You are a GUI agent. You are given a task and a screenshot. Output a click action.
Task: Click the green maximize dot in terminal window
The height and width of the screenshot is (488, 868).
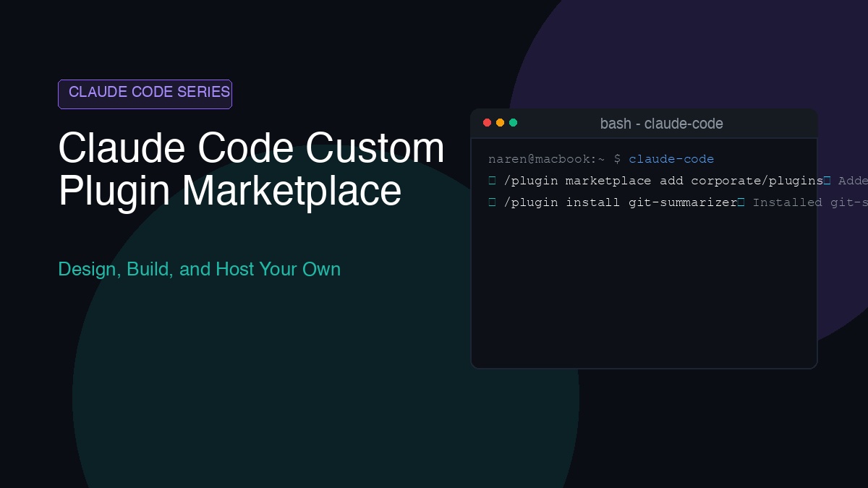(513, 123)
